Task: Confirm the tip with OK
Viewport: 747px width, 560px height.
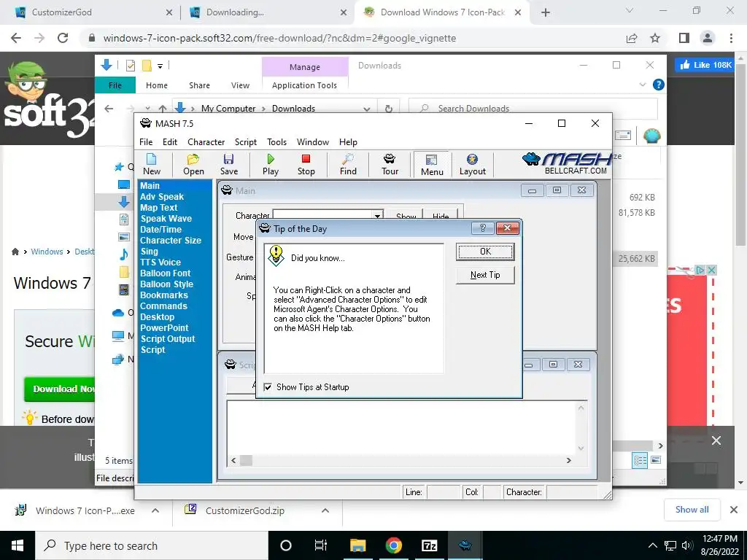Action: coord(485,252)
